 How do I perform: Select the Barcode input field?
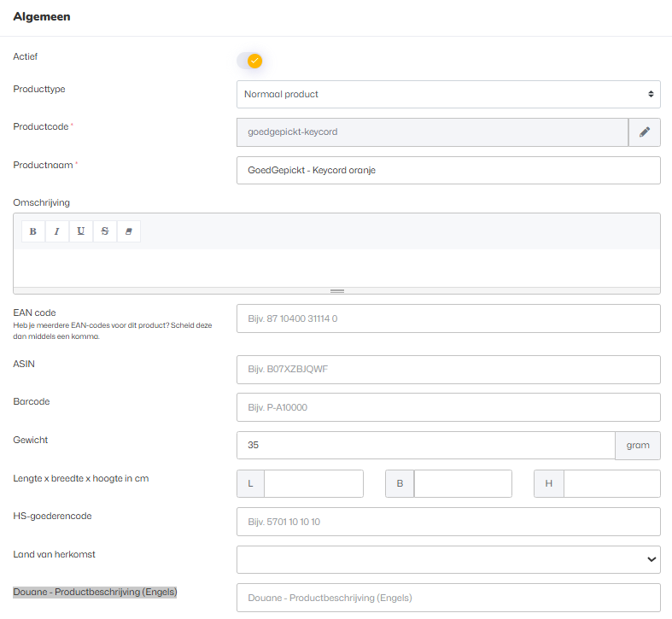point(447,407)
